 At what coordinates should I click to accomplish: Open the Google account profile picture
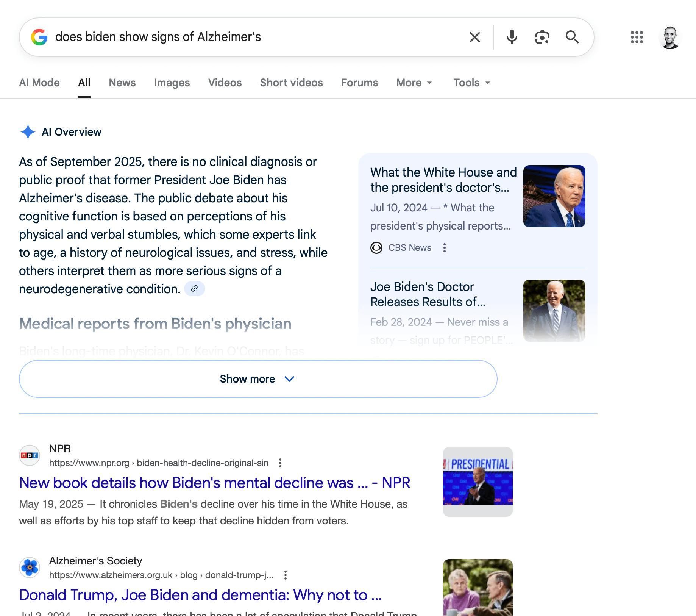click(x=670, y=37)
